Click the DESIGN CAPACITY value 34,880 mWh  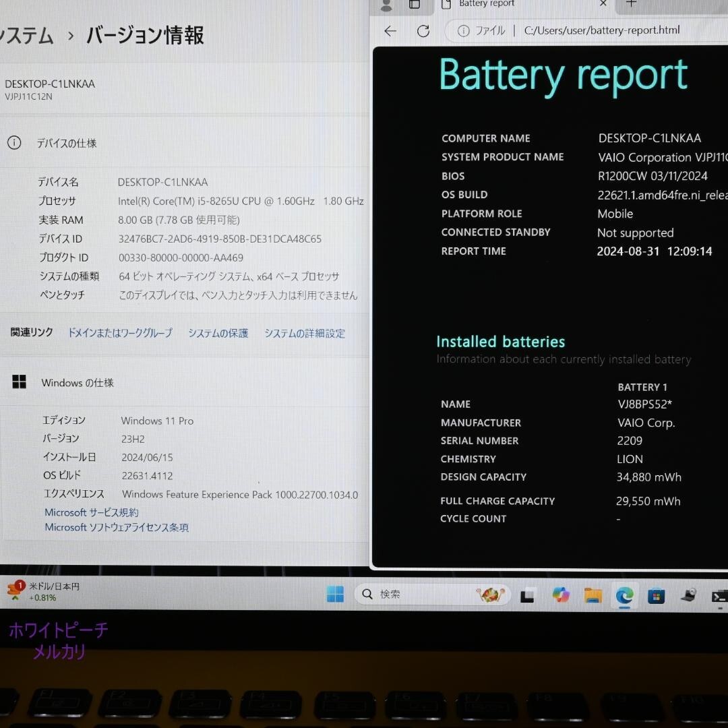pos(648,477)
